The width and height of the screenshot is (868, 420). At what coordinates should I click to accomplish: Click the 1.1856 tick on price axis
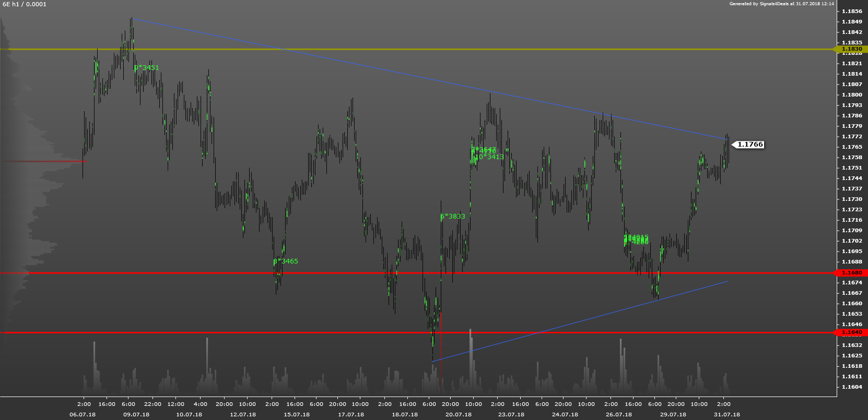coord(852,11)
